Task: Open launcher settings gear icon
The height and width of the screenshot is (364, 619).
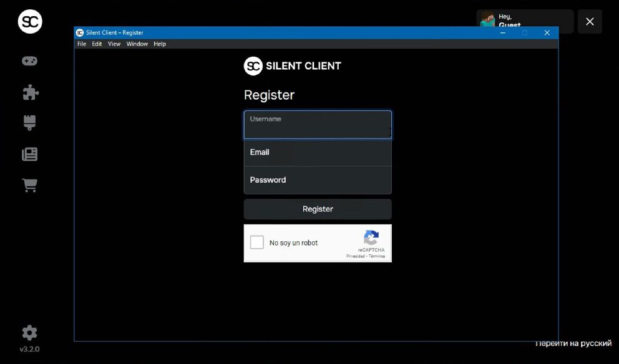Action: point(29,333)
